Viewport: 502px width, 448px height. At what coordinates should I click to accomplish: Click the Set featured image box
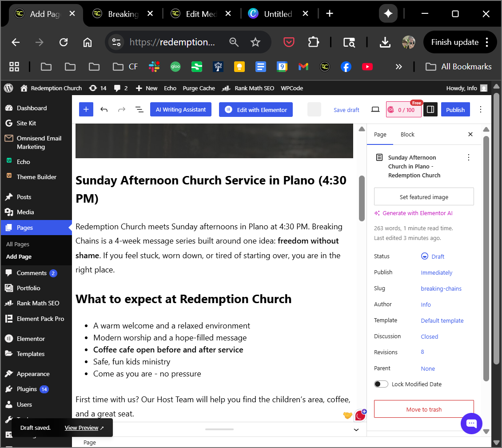tap(424, 197)
